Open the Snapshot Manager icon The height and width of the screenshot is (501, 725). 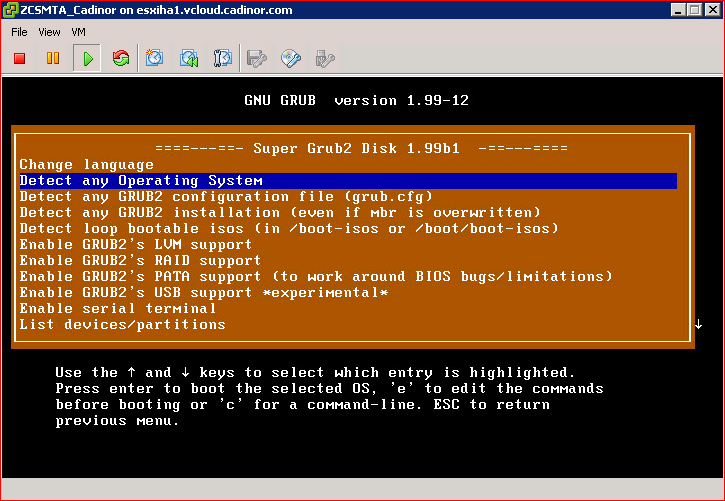coord(222,58)
